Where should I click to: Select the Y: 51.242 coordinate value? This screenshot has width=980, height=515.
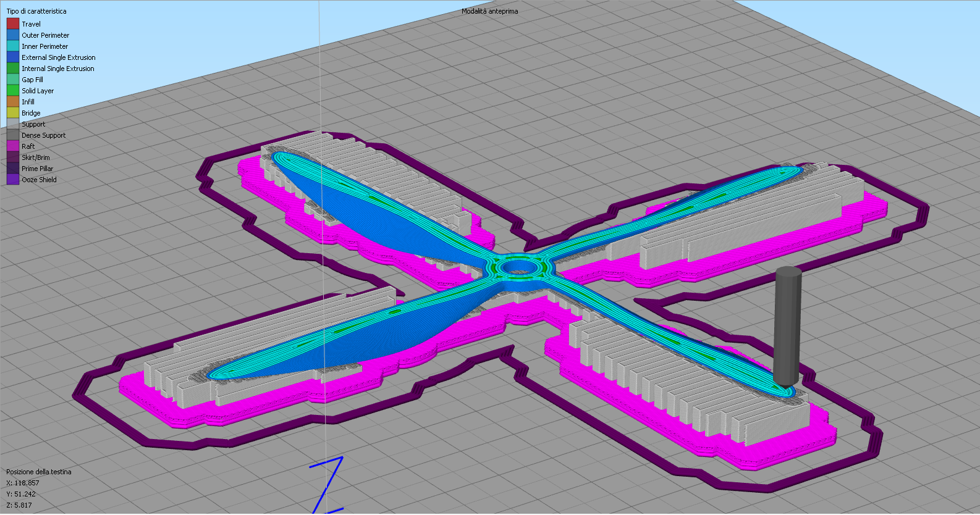click(x=21, y=494)
